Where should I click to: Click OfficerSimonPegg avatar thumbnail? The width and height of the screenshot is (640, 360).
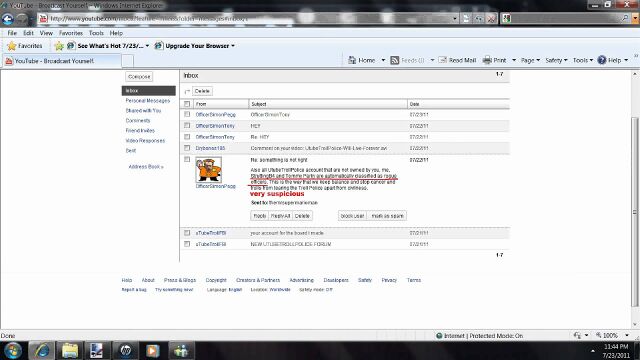click(x=209, y=170)
